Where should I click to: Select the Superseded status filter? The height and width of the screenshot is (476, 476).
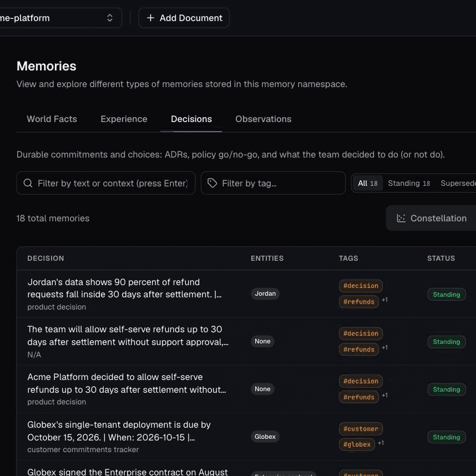click(458, 184)
